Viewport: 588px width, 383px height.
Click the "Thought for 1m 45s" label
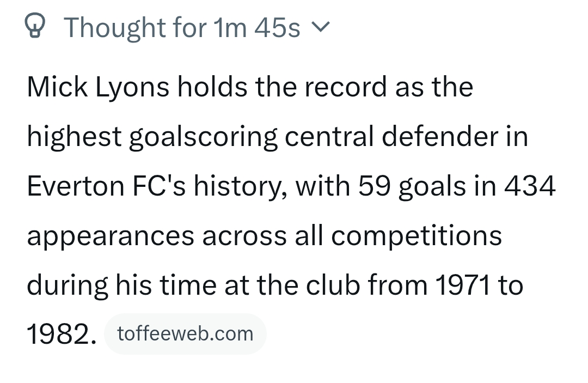pos(182,27)
